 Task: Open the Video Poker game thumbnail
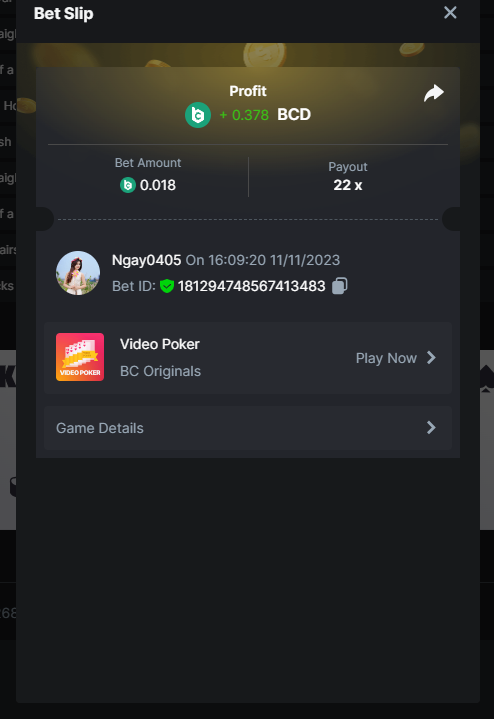click(80, 357)
